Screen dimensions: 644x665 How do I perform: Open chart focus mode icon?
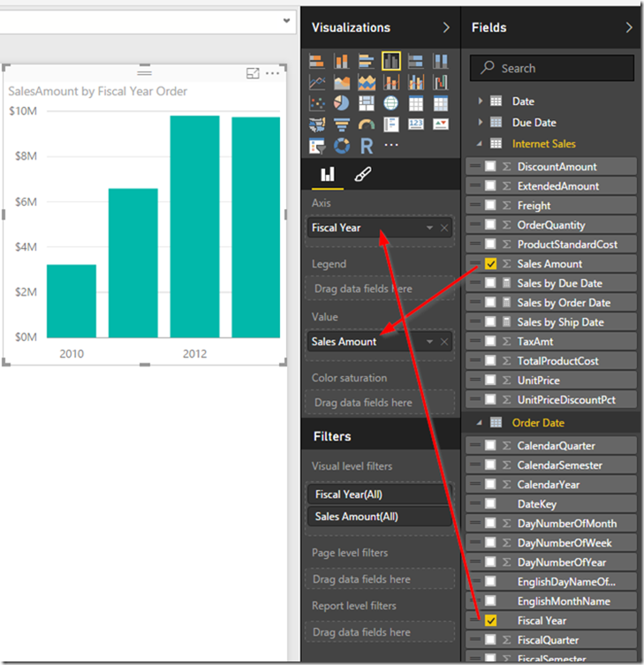point(253,73)
